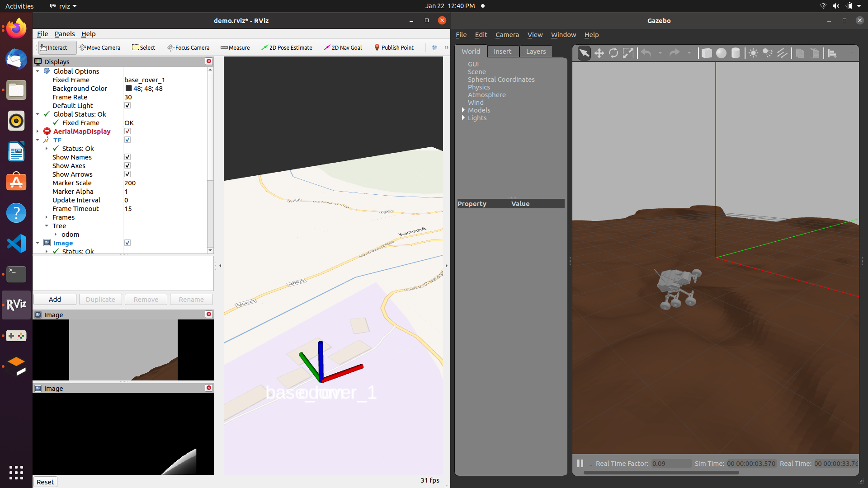Expand the Frames item under TF
Viewport: 868px width, 488px height.
pos(47,217)
